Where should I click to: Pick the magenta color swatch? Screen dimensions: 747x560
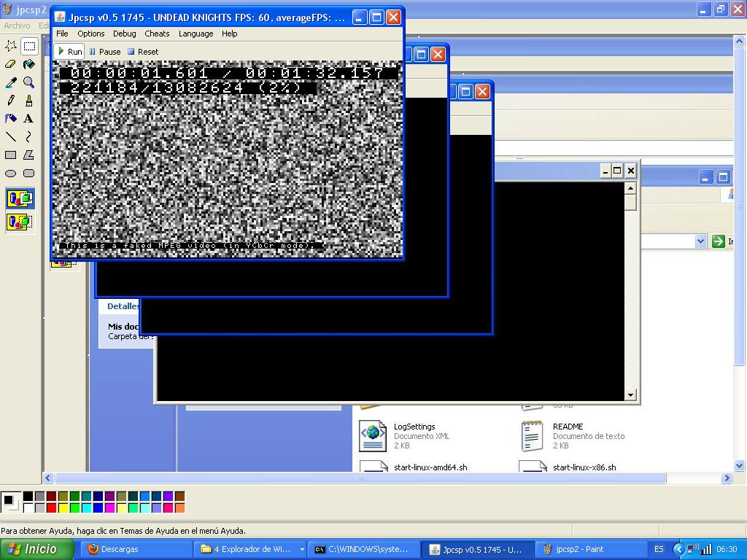(x=109, y=508)
